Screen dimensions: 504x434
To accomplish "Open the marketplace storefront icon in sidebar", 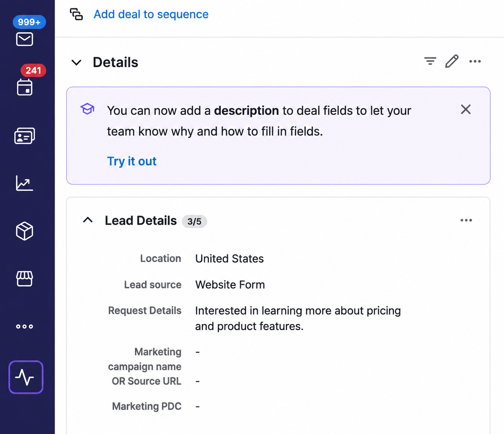I will tap(25, 279).
